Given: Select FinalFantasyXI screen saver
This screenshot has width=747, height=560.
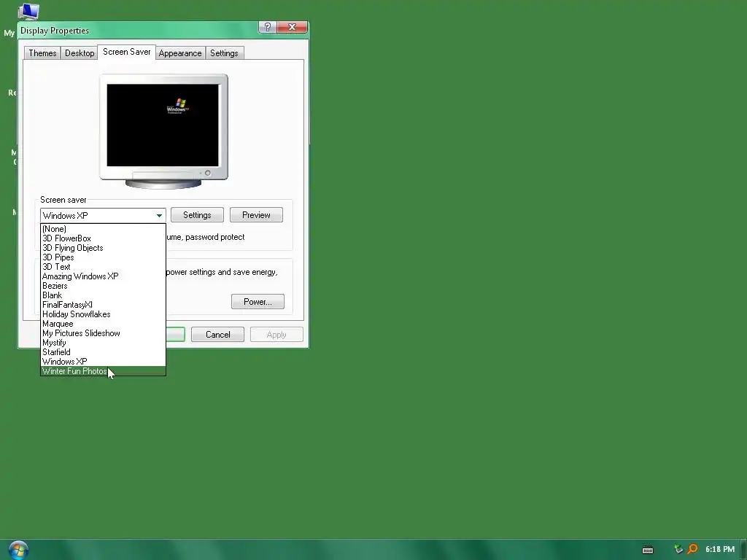Looking at the screenshot, I should click(x=103, y=305).
